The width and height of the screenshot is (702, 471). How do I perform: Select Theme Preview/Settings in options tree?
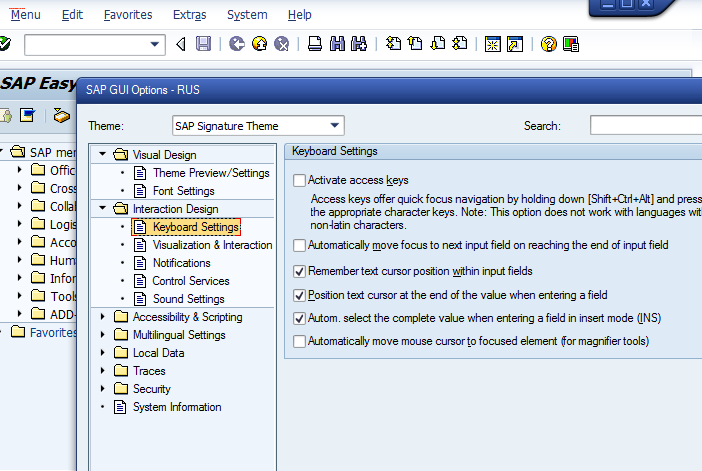pos(211,173)
